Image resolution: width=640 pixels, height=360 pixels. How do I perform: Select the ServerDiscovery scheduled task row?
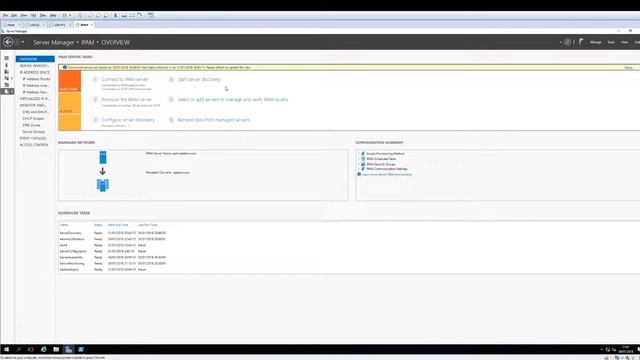(113, 233)
